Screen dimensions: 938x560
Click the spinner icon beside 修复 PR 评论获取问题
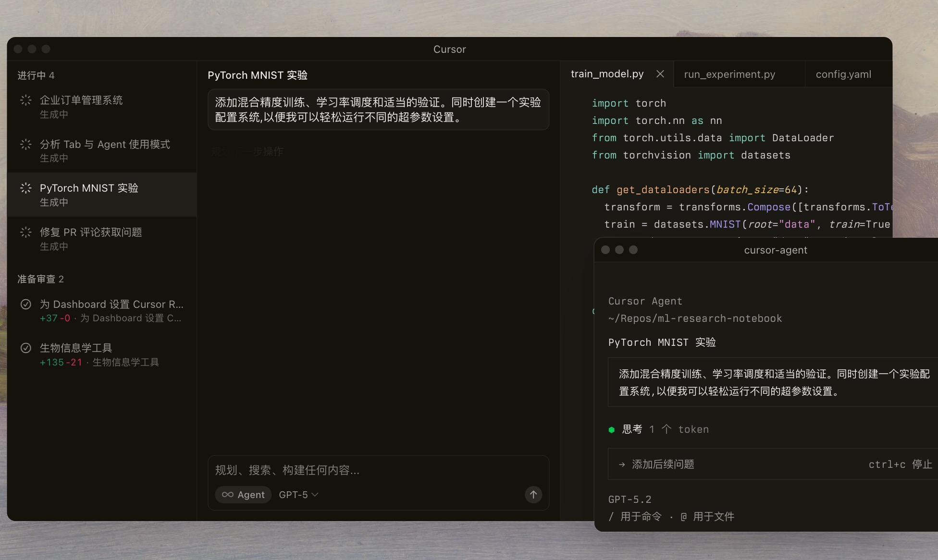tap(25, 232)
